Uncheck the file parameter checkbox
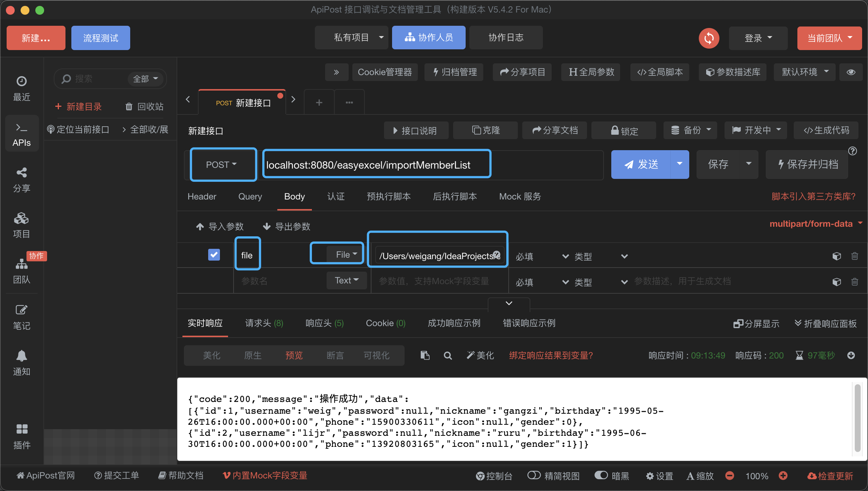The image size is (868, 491). (214, 255)
